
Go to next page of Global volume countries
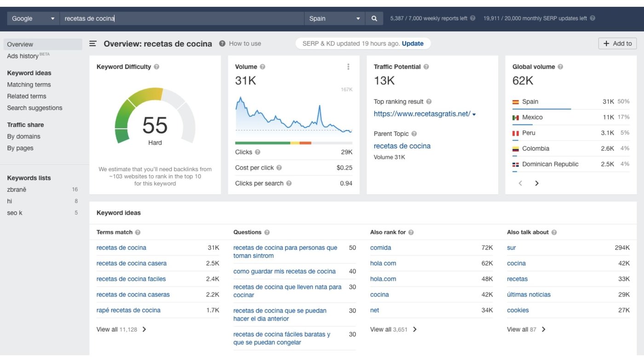[536, 183]
